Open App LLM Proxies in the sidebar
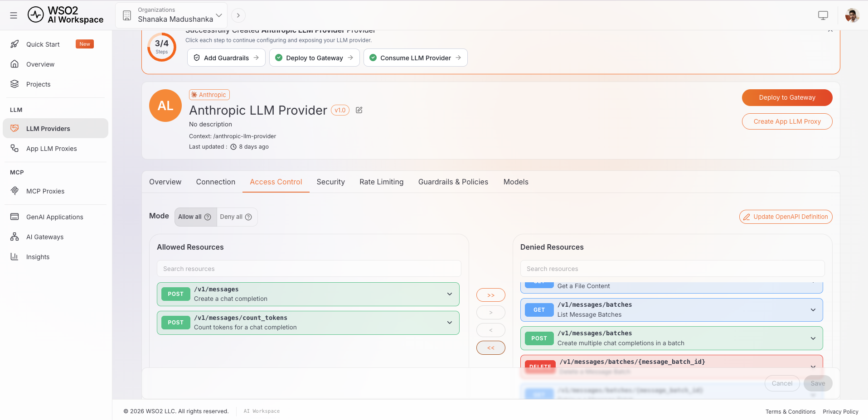Viewport: 868px width, 420px height. click(x=55, y=149)
